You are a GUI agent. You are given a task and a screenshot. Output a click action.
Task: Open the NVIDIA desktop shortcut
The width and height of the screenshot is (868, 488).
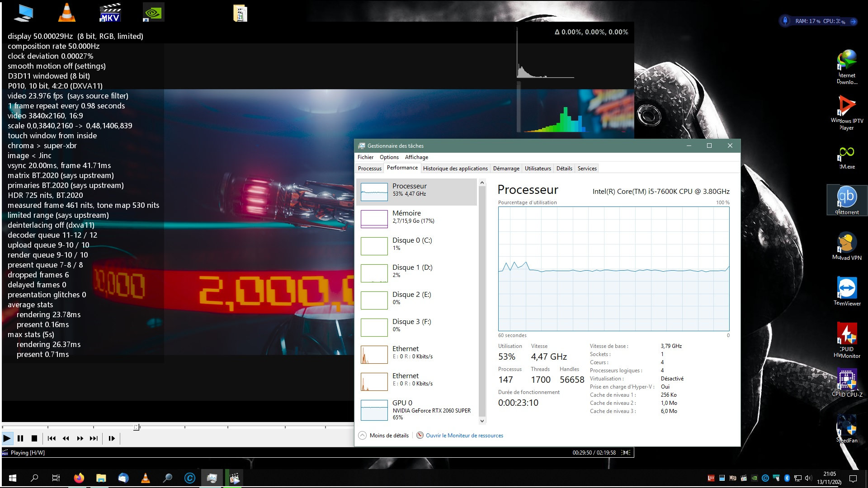[153, 12]
